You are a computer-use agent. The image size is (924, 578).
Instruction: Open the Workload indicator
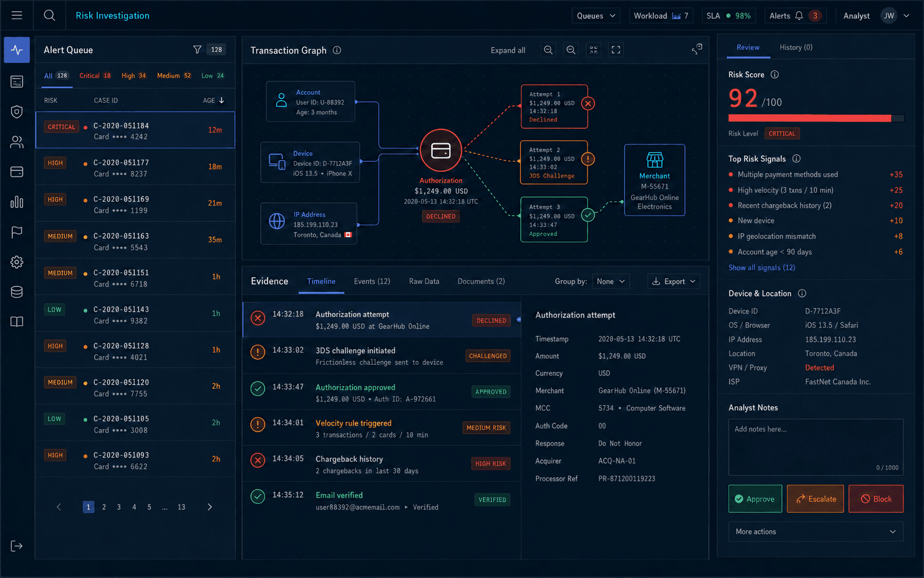coord(661,16)
